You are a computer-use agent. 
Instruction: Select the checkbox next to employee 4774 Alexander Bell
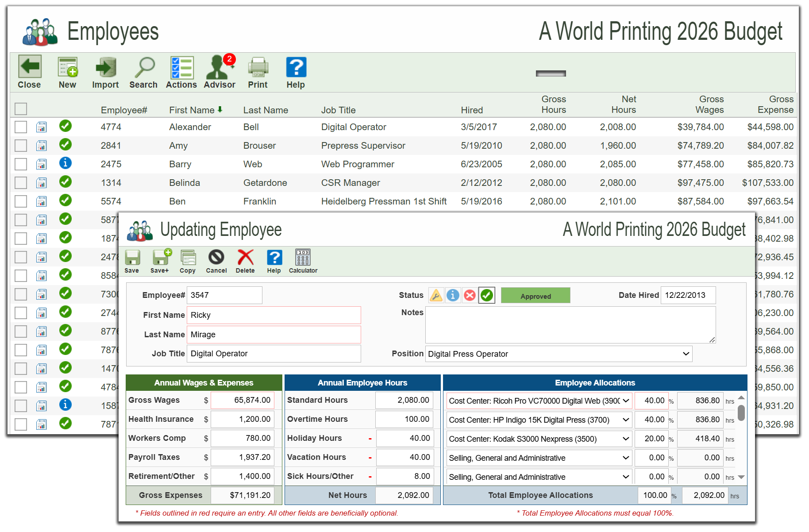[21, 127]
